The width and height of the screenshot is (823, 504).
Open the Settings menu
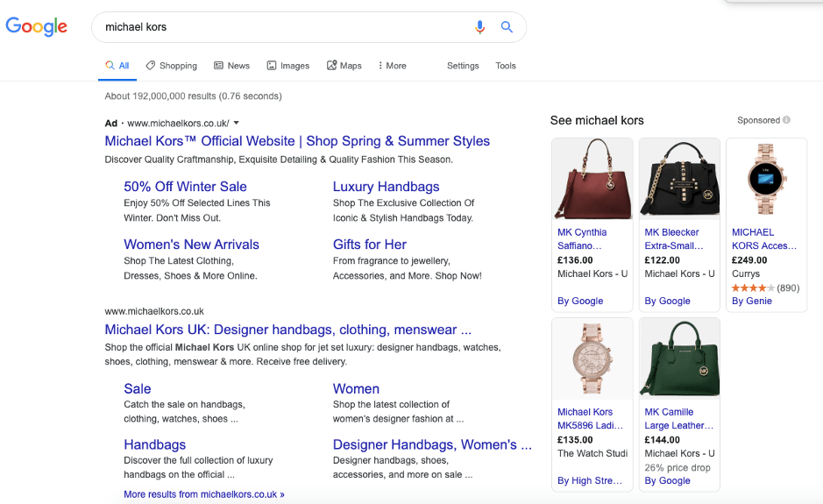(x=463, y=66)
